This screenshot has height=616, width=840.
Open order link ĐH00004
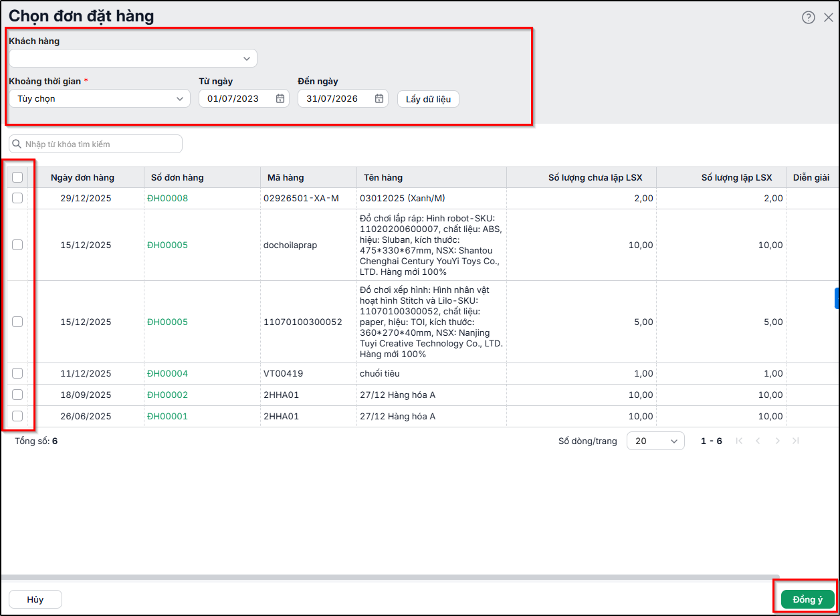167,373
